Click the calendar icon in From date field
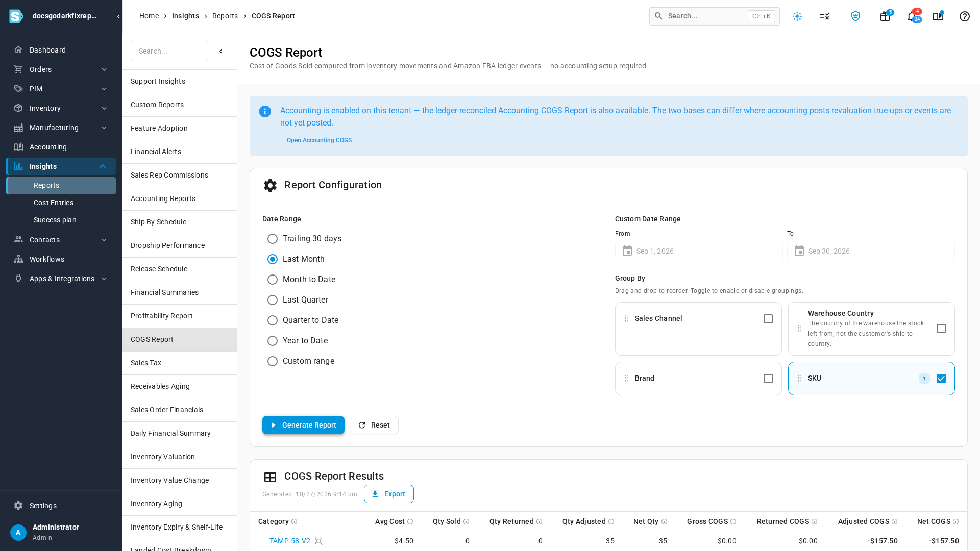 point(627,251)
